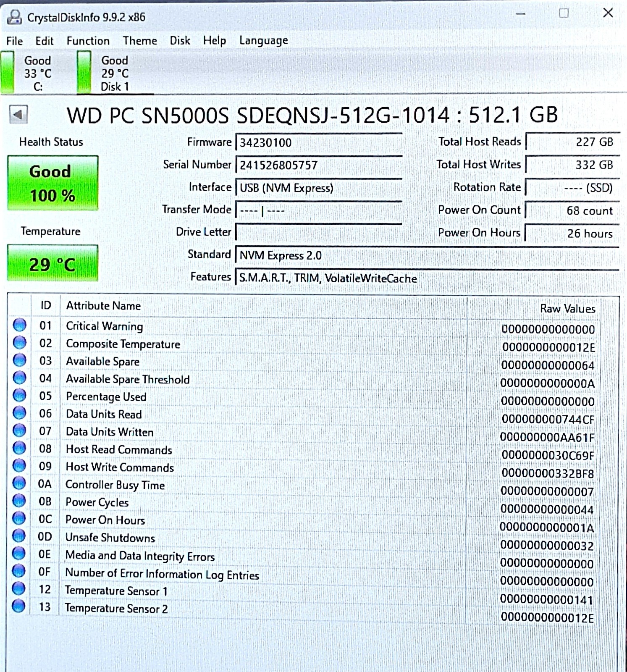This screenshot has width=627, height=672.
Task: Click the status icon for Temperature Sensor 2
Action: pos(18,606)
